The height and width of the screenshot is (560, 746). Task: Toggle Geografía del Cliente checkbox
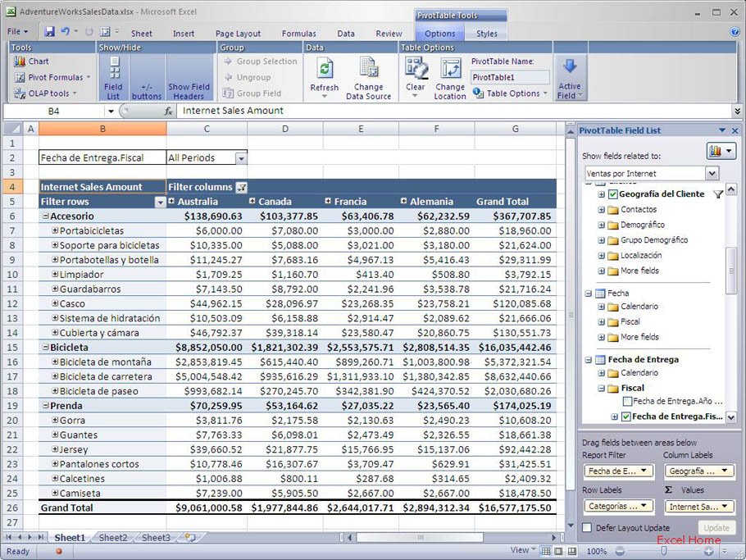[x=613, y=194]
